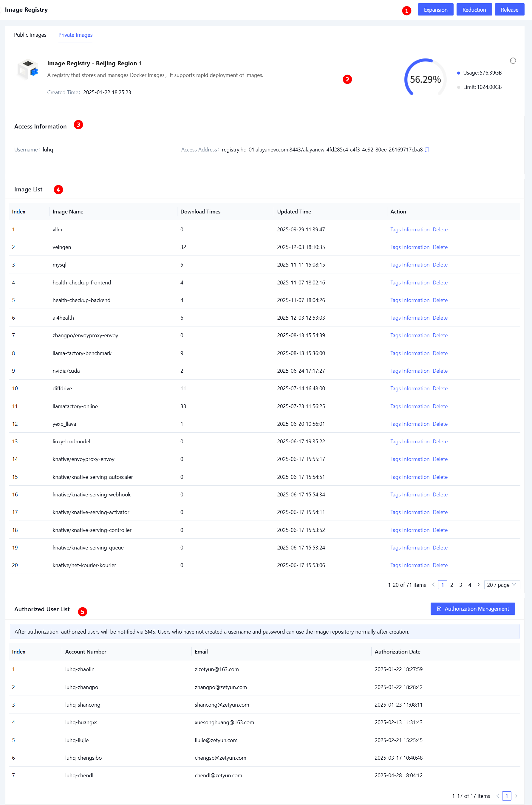
Task: Jump to page 3 of image list
Action: click(x=460, y=584)
